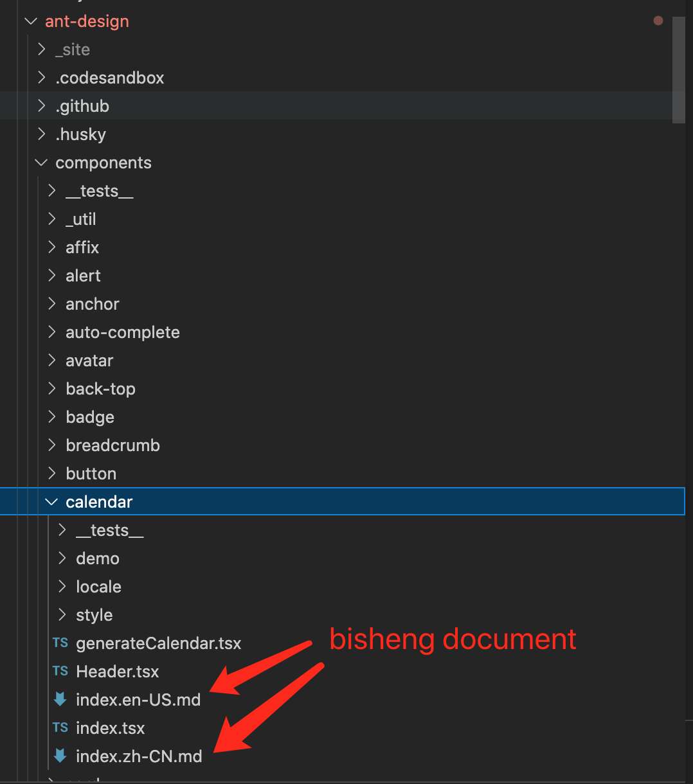
Task: Click the TypeScript icon beside generateCalendar.tsx
Action: pyautogui.click(x=60, y=643)
